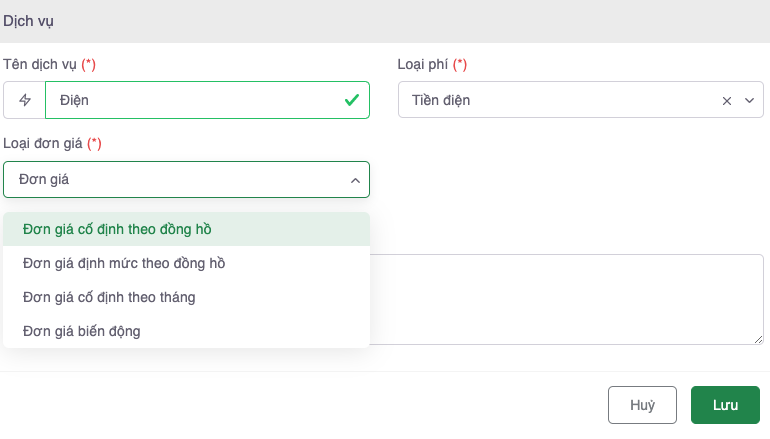The width and height of the screenshot is (770, 439).
Task: Click the lightning bolt icon beside service name
Action: pos(25,100)
